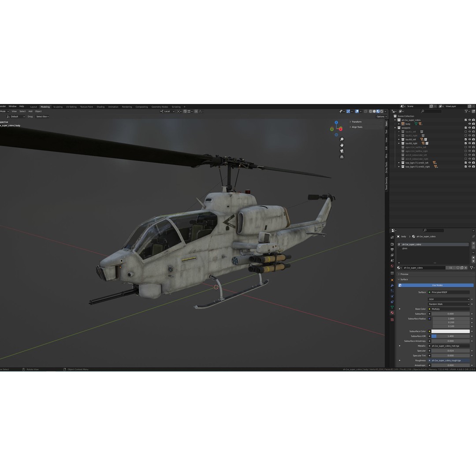Click the Specular 0.014 slider

pos(450,351)
